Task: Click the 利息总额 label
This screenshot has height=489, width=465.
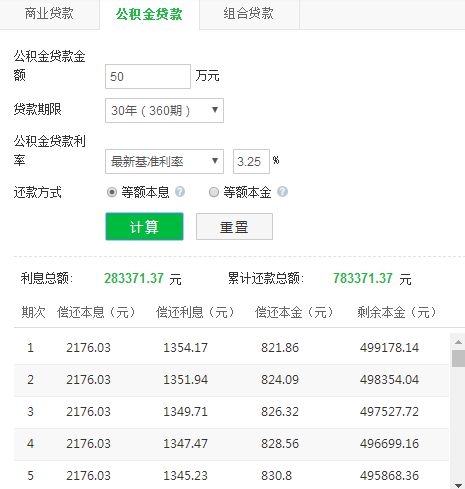Action: coord(47,278)
